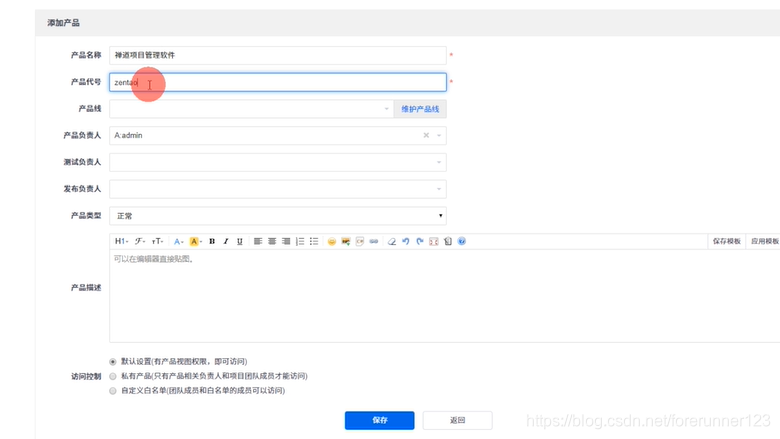This screenshot has width=780, height=439.
Task: Click the 保存模板 button
Action: point(726,241)
